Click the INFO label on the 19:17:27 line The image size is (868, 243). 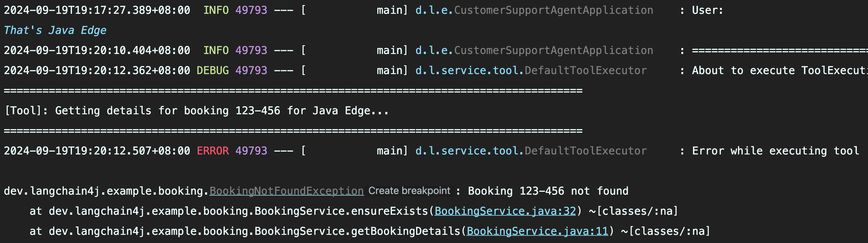[216, 10]
